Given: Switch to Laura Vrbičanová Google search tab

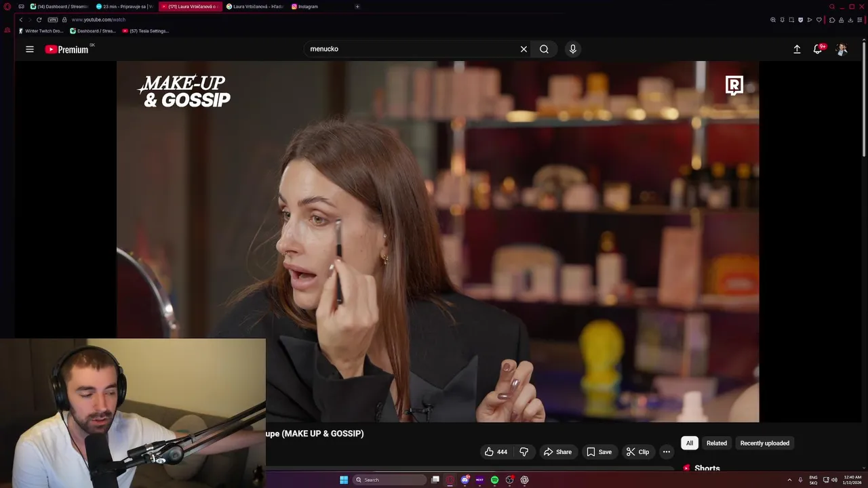Looking at the screenshot, I should pos(255,7).
